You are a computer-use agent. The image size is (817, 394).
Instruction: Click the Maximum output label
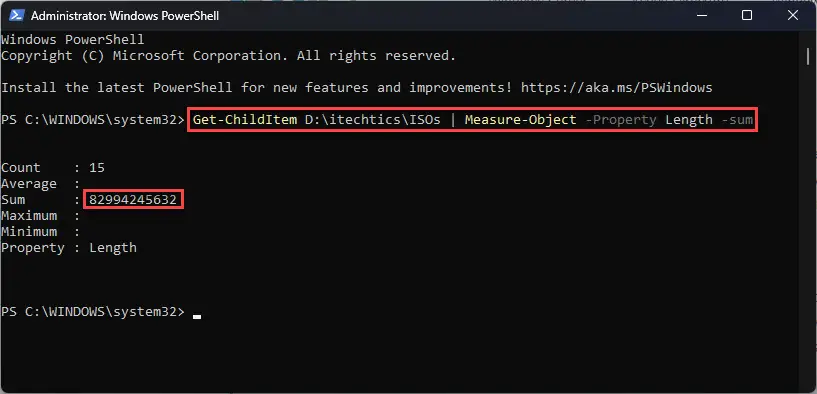pos(29,216)
